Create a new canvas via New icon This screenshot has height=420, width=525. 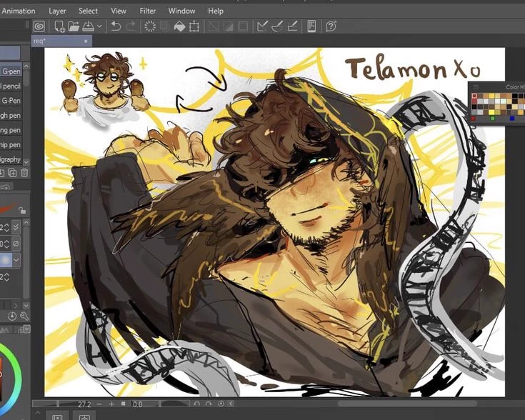(59, 26)
